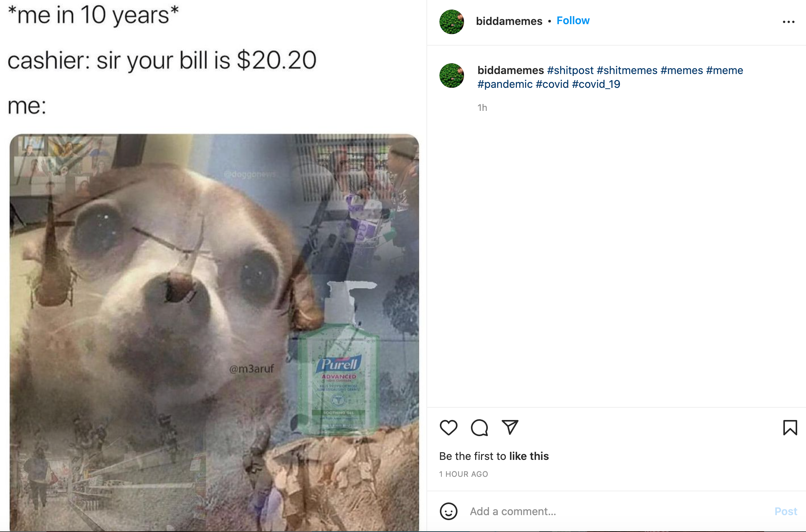Open the #shitmemes hashtag
Viewport: 806px width, 532px height.
[x=627, y=70]
